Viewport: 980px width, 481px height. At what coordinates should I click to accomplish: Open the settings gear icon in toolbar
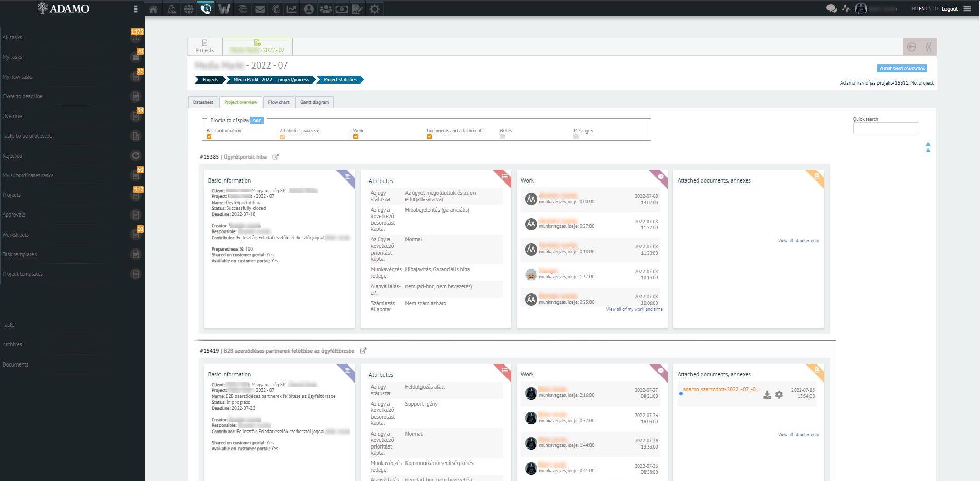click(375, 9)
